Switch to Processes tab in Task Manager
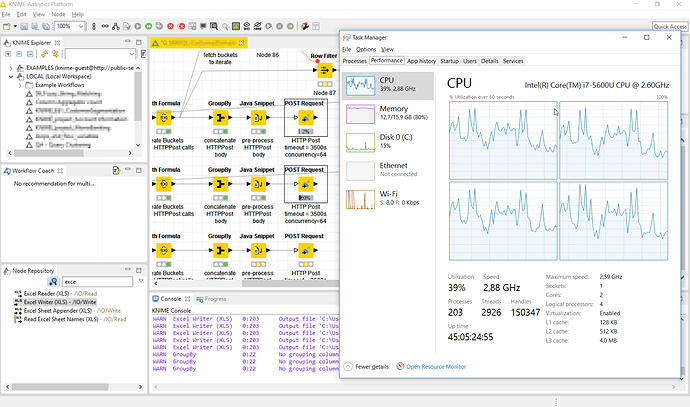This screenshot has height=407, width=690. [355, 61]
